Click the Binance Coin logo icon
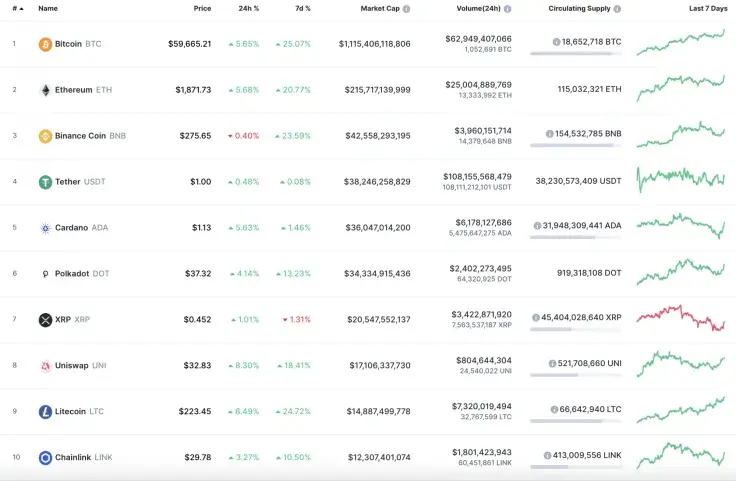Image resolution: width=736 pixels, height=481 pixels. [x=45, y=136]
